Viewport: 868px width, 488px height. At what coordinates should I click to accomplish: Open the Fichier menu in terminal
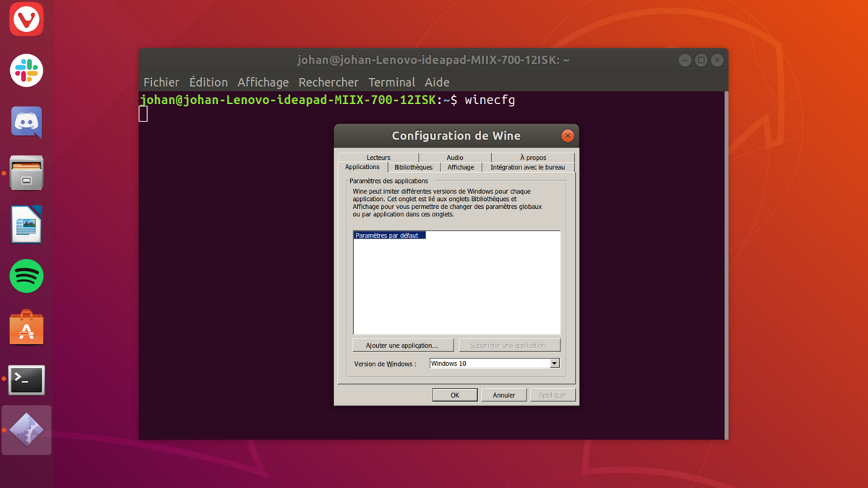click(x=161, y=82)
